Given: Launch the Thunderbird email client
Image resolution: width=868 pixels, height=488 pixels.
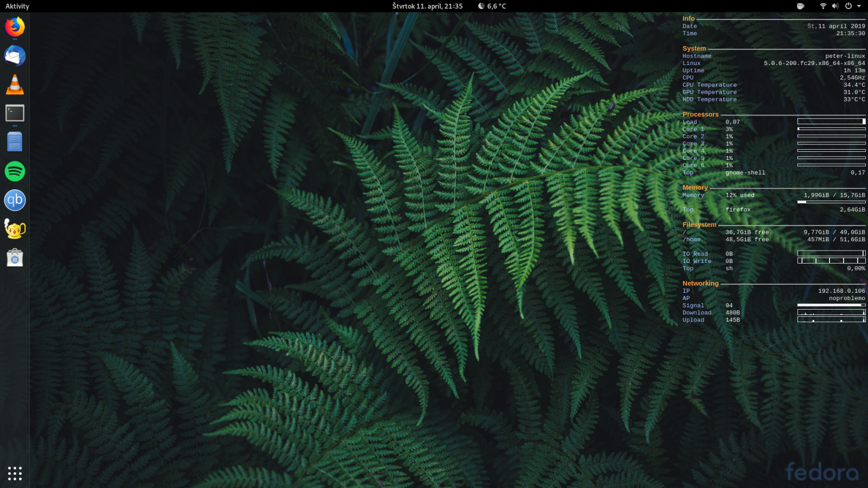Looking at the screenshot, I should coord(15,55).
